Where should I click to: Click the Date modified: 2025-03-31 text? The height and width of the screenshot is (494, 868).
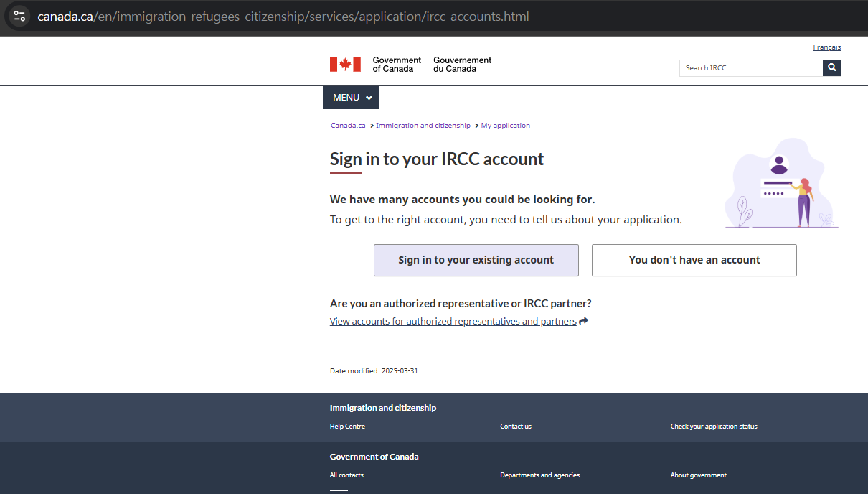[374, 371]
